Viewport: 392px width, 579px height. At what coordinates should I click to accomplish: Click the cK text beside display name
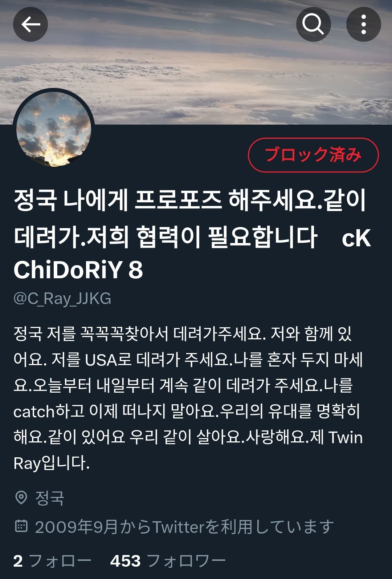tap(356, 239)
